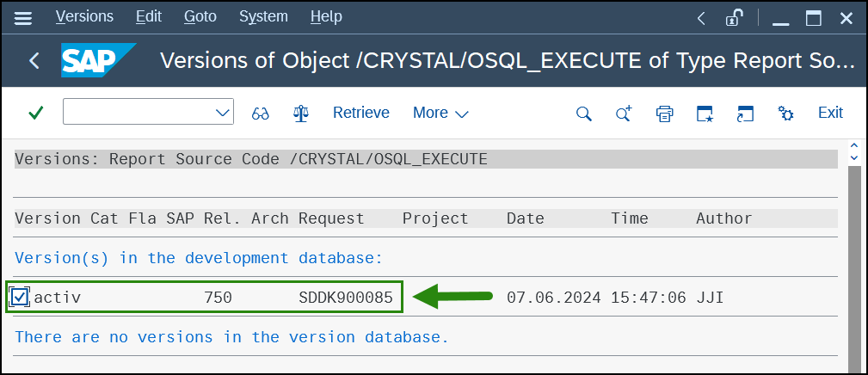Open the hamburger main menu
The image size is (868, 375).
(22, 18)
